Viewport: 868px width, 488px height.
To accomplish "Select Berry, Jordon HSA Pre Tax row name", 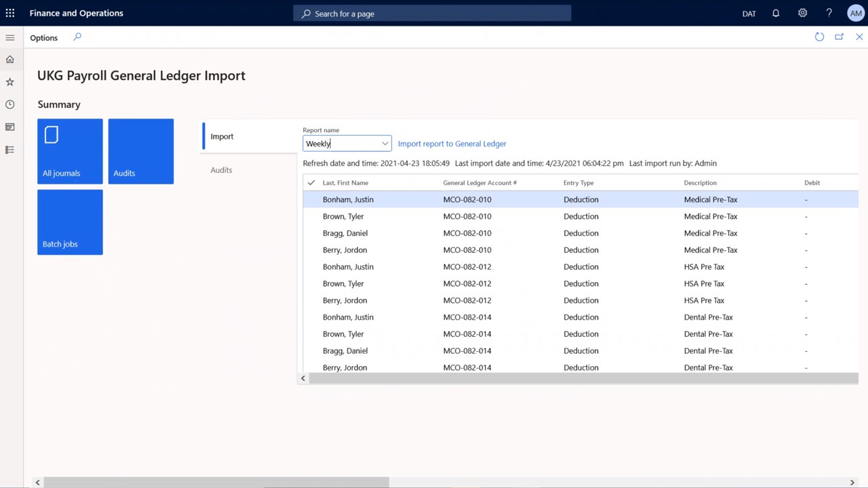I will pos(344,301).
